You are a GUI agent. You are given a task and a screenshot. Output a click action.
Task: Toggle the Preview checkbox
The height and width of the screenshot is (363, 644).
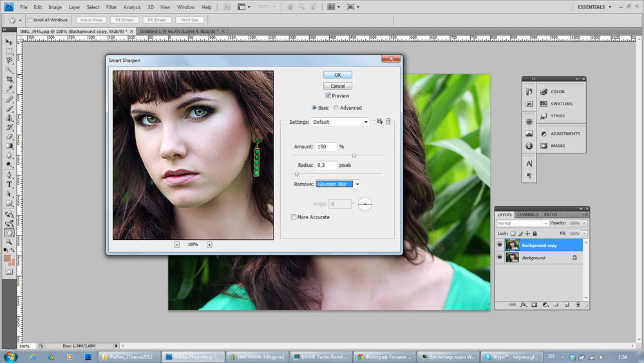pos(328,95)
